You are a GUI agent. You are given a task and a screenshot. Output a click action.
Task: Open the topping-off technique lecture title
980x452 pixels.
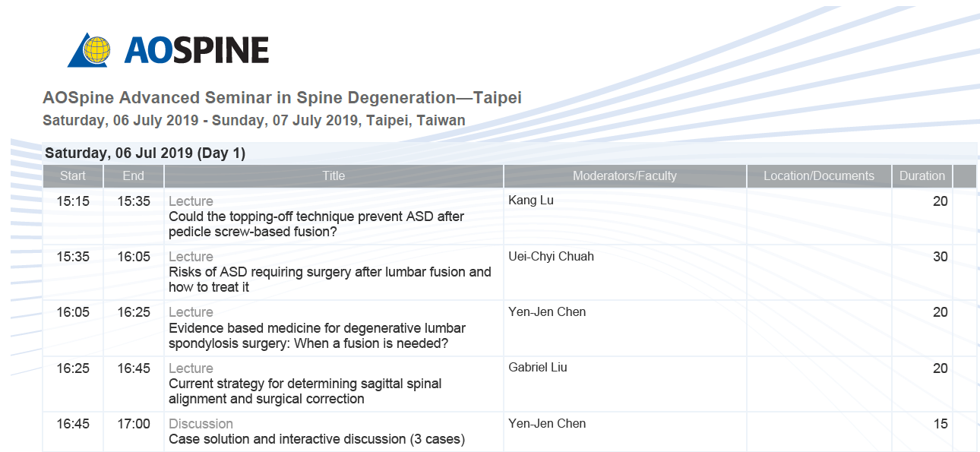tap(316, 224)
